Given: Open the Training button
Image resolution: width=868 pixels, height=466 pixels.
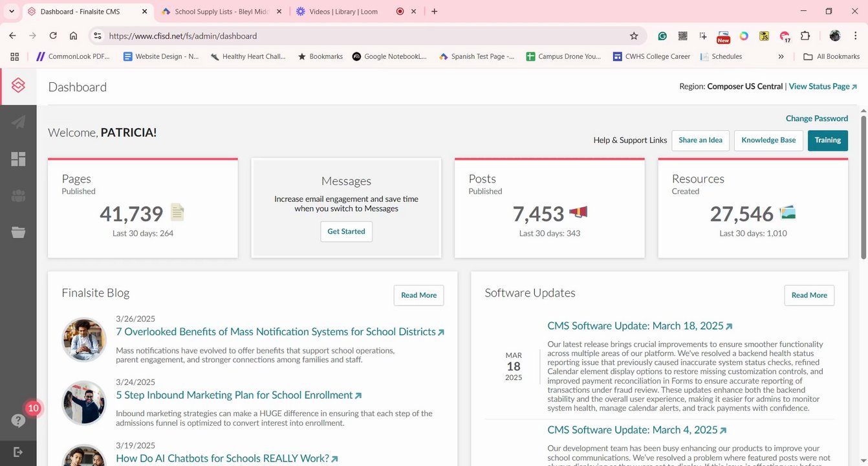Looking at the screenshot, I should coord(827,140).
